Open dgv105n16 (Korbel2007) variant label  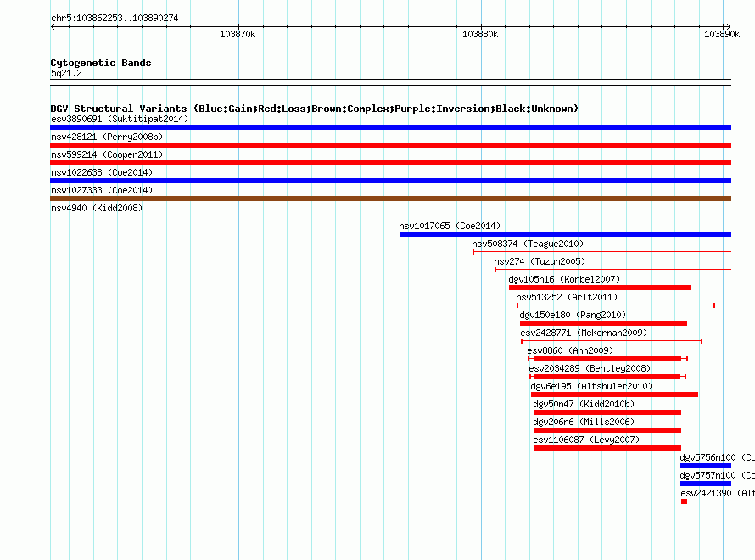(564, 279)
